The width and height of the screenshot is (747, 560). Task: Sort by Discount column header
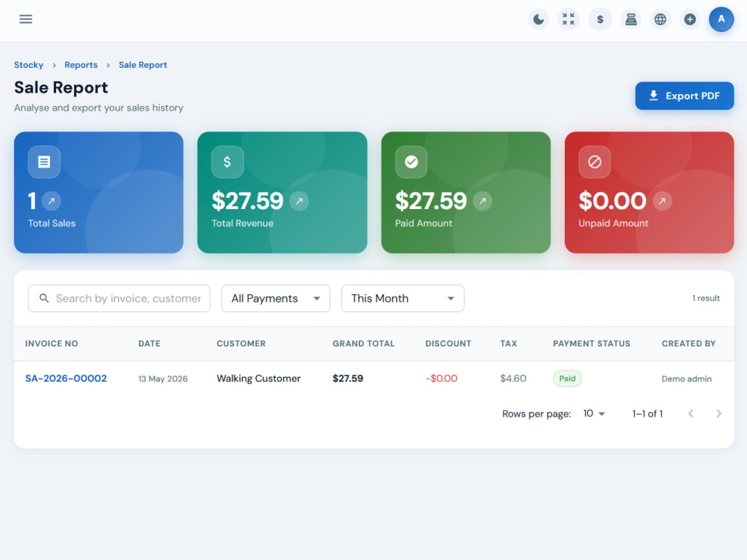(x=448, y=343)
